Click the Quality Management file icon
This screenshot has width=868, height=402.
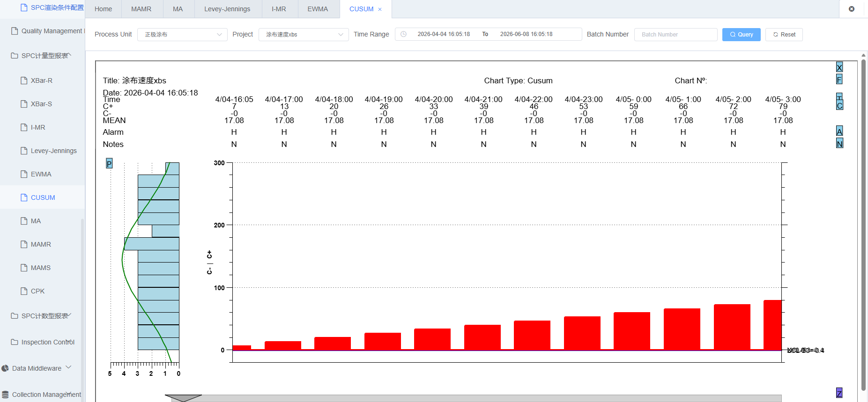(15, 31)
